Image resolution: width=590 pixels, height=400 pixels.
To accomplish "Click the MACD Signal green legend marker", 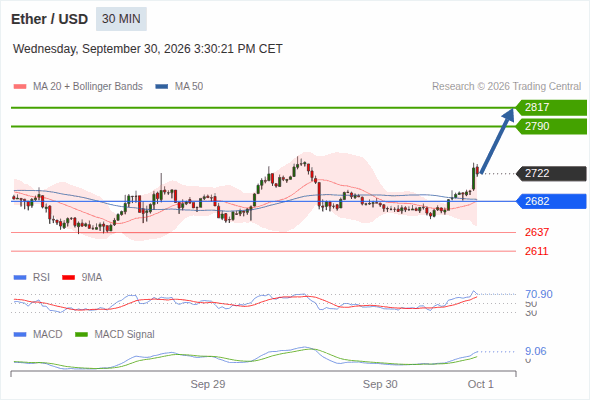I will (x=81, y=335).
